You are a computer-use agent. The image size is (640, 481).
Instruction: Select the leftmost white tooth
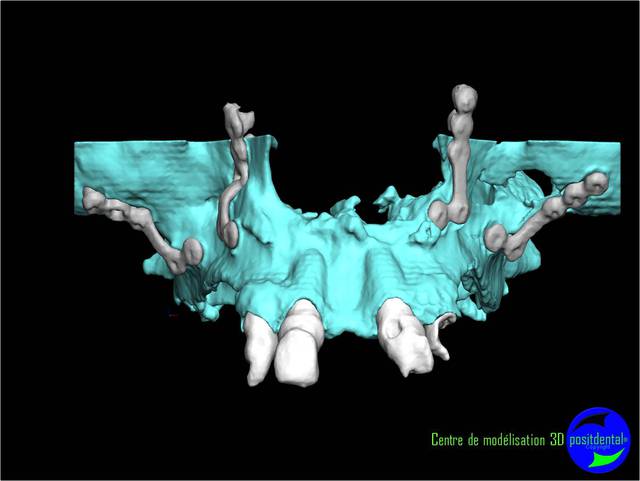[258, 350]
